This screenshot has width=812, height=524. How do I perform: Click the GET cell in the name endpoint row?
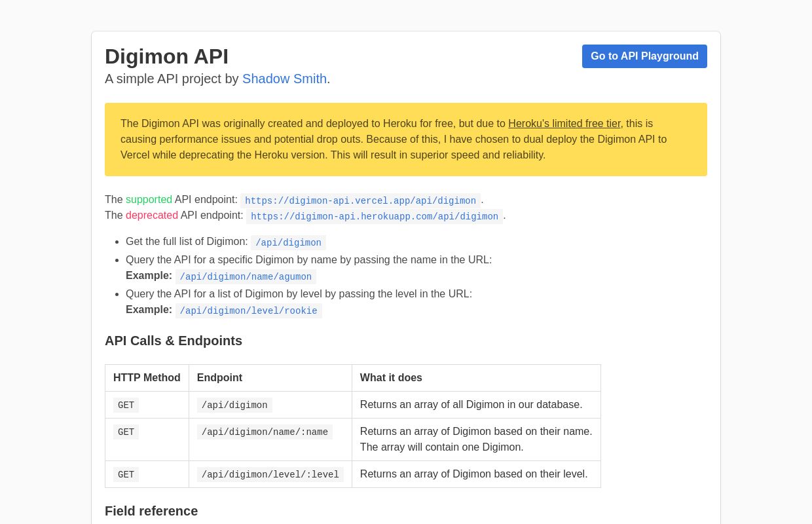coord(147,440)
